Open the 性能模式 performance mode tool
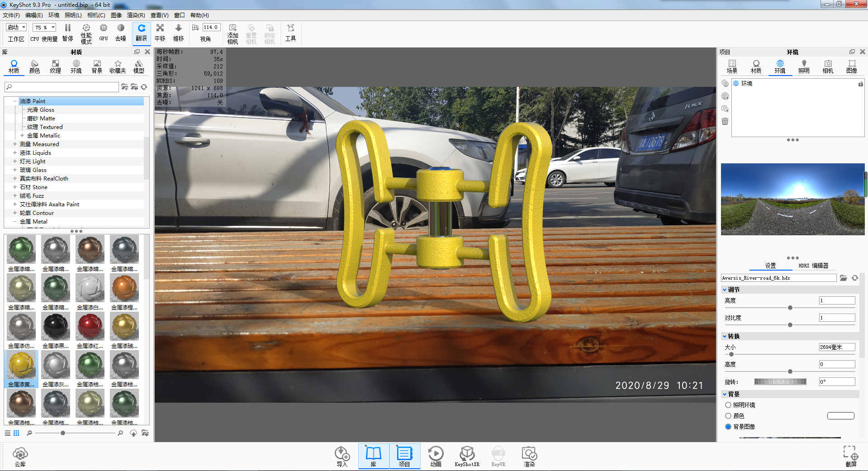The height and width of the screenshot is (471, 868). tap(86, 34)
